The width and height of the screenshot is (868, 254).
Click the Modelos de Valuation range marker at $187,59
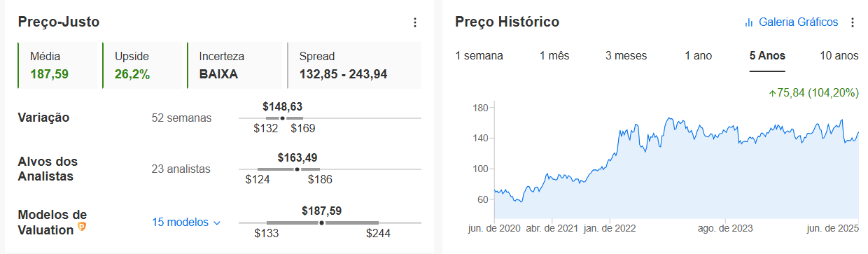coord(321,223)
